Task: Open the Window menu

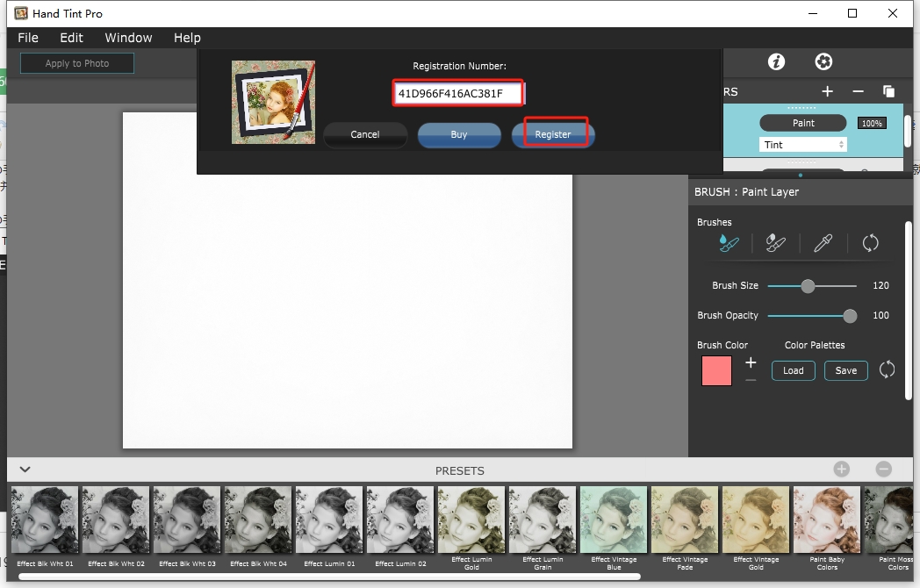Action: click(128, 38)
